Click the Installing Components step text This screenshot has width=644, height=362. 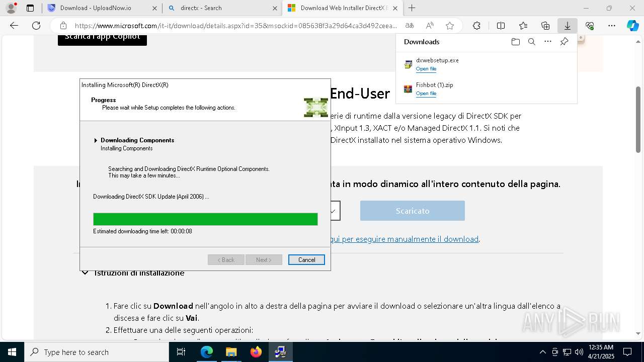[126, 148]
